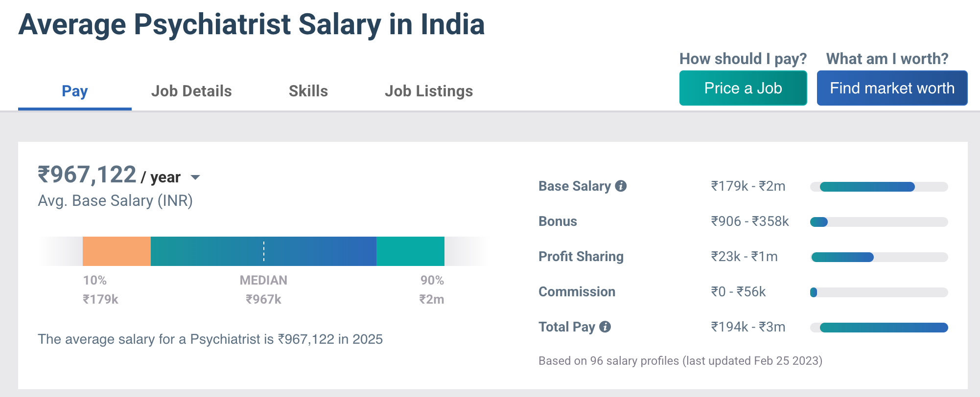Screen dimensions: 980x397
Task: Switch to the Job Details tab
Action: click(x=192, y=91)
